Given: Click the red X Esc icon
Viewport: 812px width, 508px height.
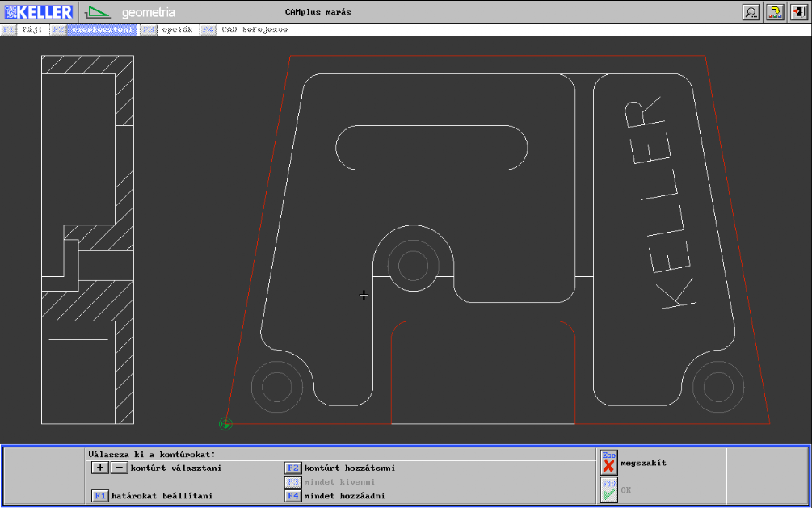Looking at the screenshot, I should coord(609,463).
